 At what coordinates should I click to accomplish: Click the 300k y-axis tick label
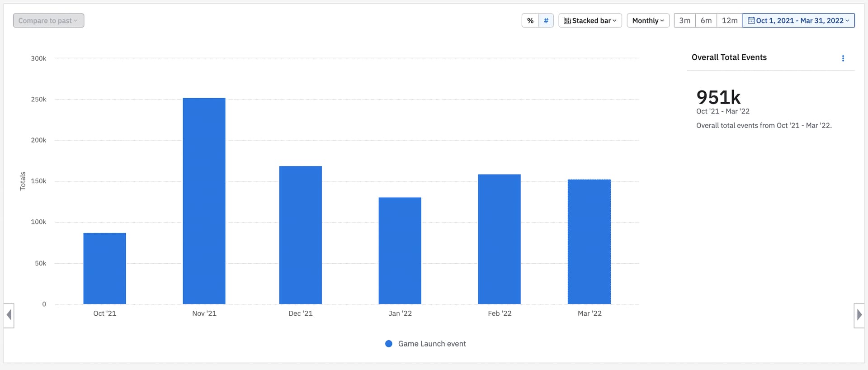38,58
